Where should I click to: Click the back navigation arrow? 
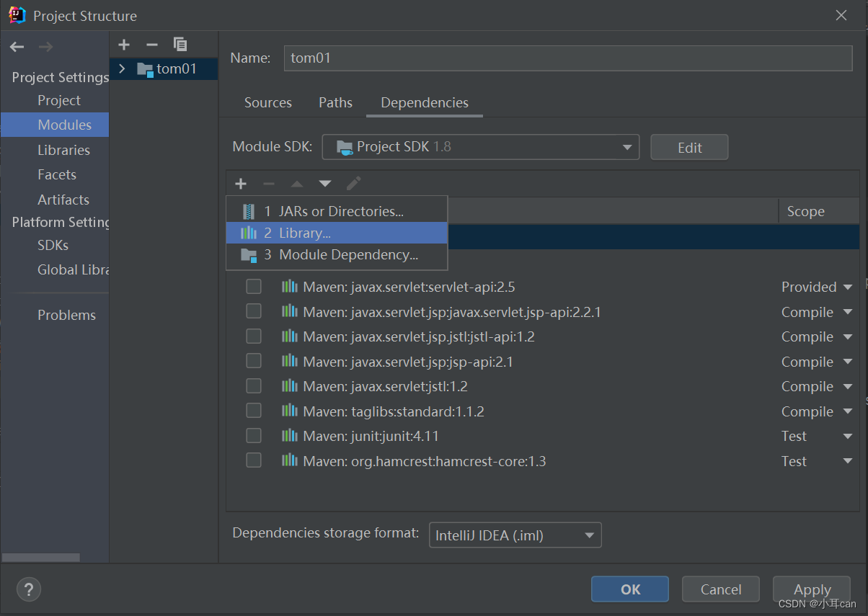(17, 47)
